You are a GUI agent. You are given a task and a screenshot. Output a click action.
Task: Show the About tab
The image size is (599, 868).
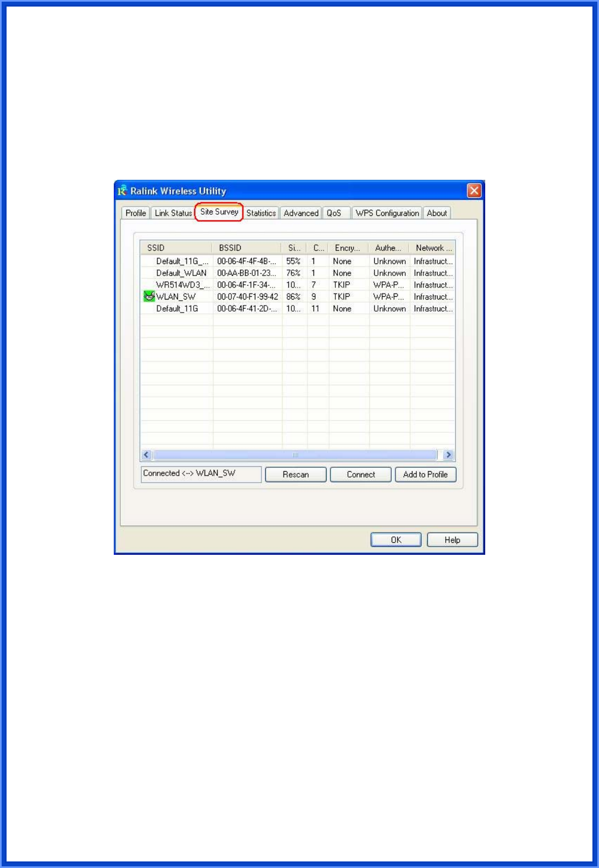click(x=437, y=213)
